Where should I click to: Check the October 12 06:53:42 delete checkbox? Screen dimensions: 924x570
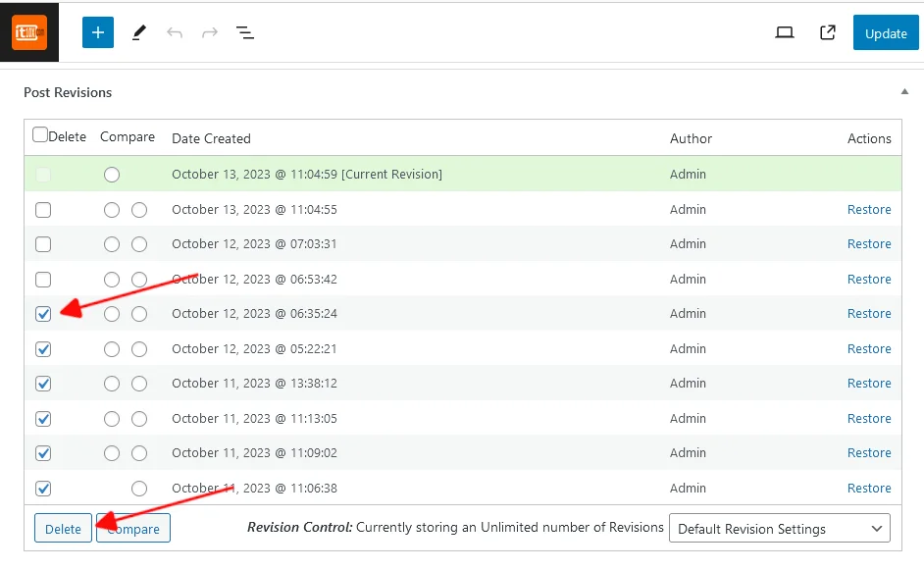click(x=43, y=280)
